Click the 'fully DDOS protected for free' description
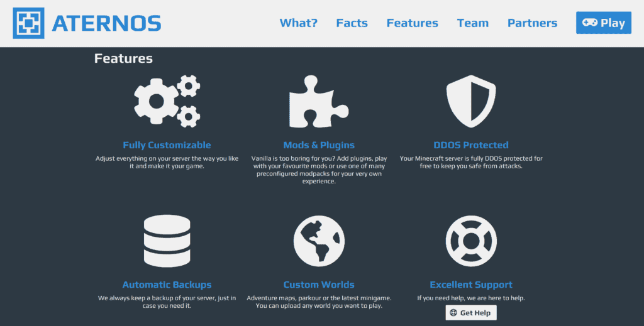644x326 pixels. pos(471,163)
